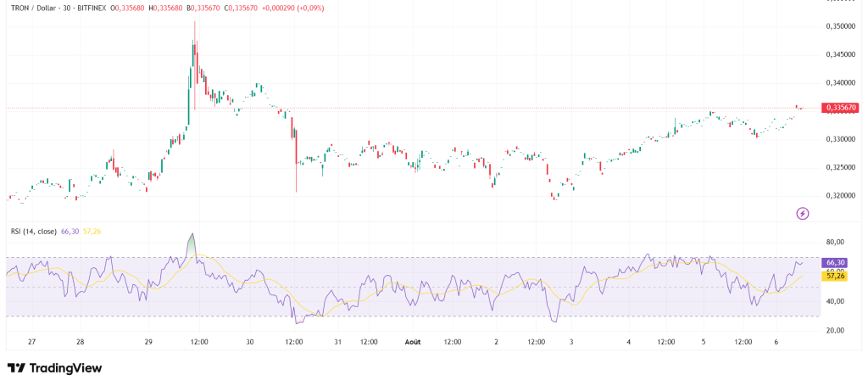Click the 6 date label on time axis
The image size is (868, 386).
point(776,342)
